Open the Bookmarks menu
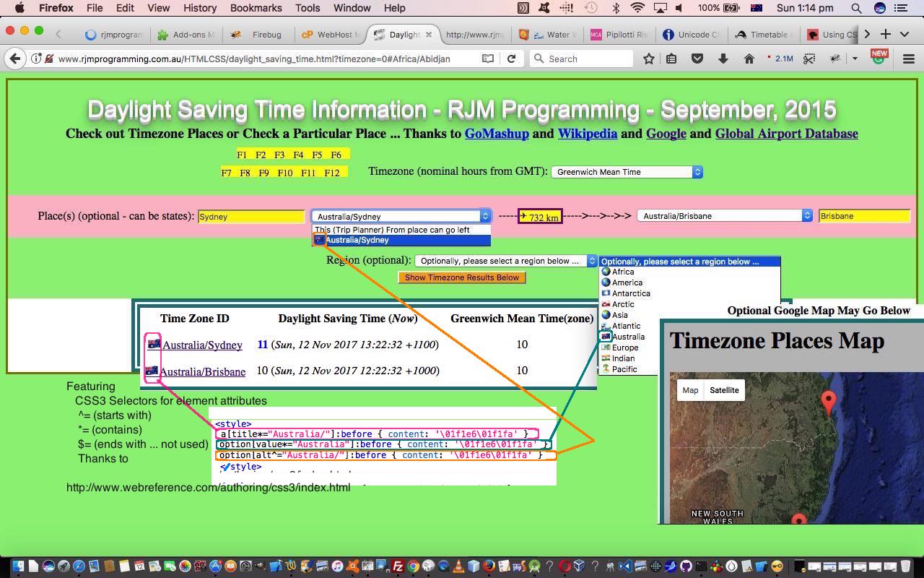Viewport: 924px width, 578px height. pos(256,8)
